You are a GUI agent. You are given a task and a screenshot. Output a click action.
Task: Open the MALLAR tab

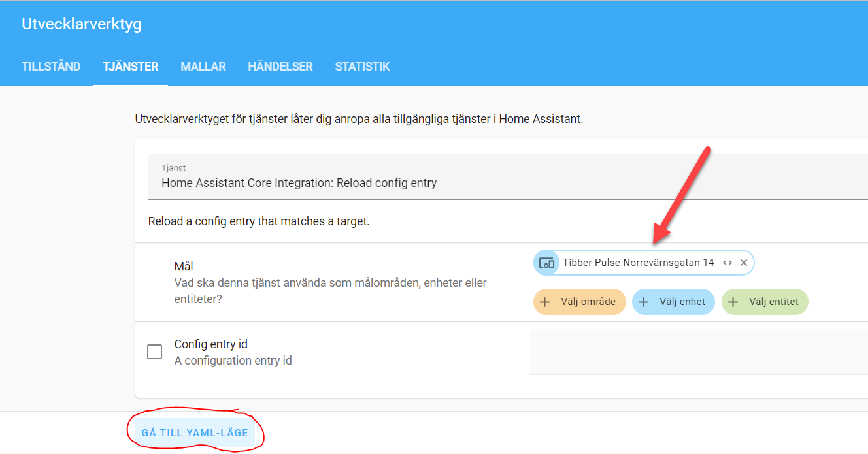(203, 67)
